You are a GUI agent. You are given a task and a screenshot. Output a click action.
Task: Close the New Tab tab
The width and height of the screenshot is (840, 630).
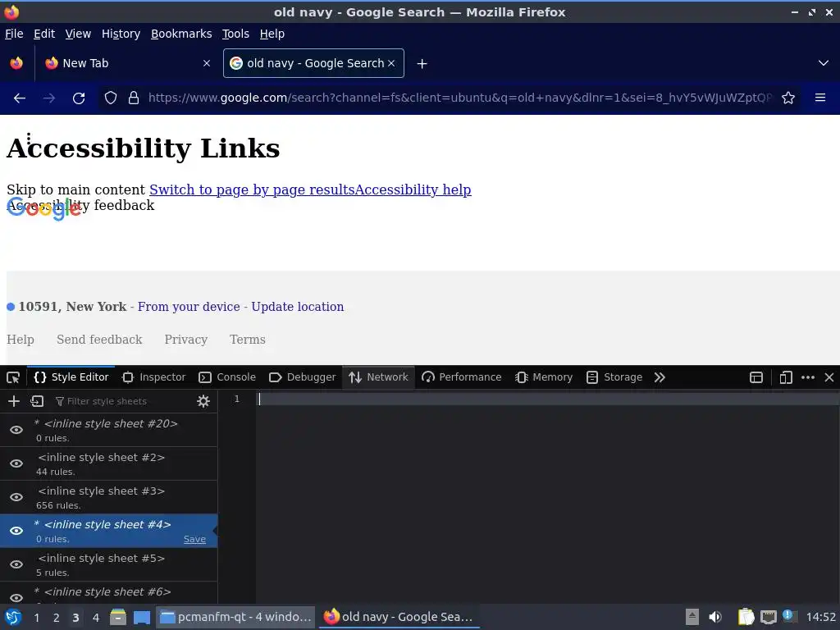coord(207,63)
